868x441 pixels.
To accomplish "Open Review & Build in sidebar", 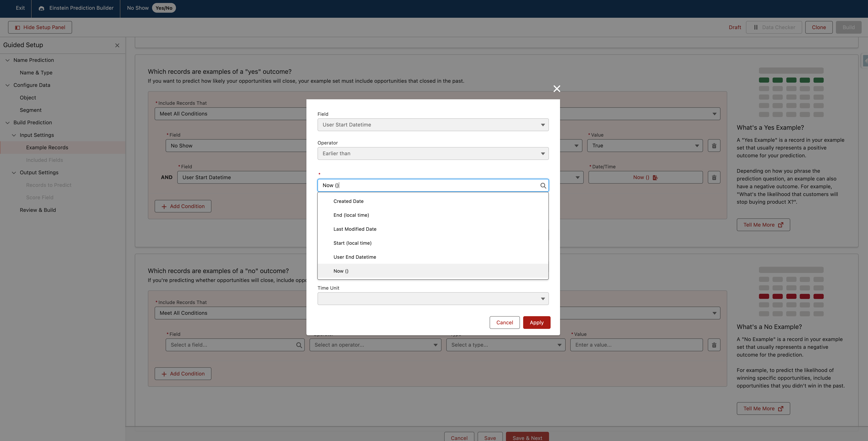I will coord(38,210).
